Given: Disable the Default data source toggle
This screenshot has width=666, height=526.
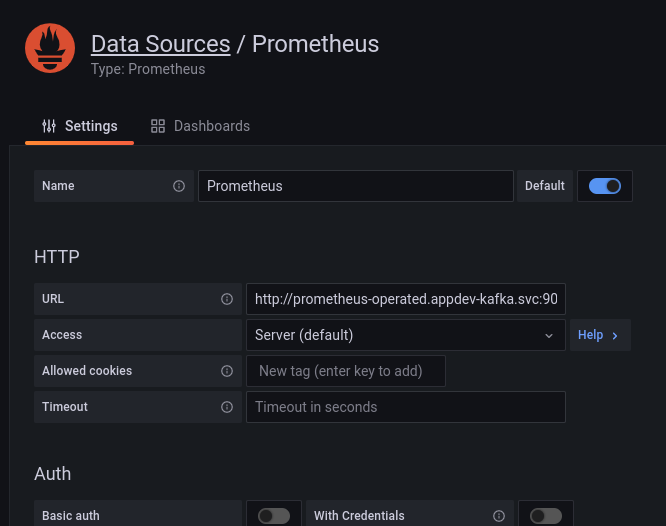Looking at the screenshot, I should [x=605, y=186].
